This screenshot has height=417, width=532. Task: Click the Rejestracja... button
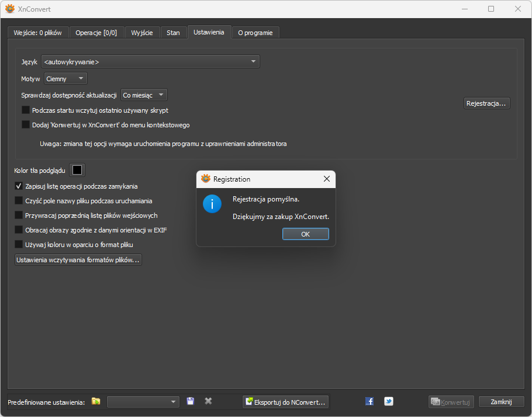tap(486, 103)
